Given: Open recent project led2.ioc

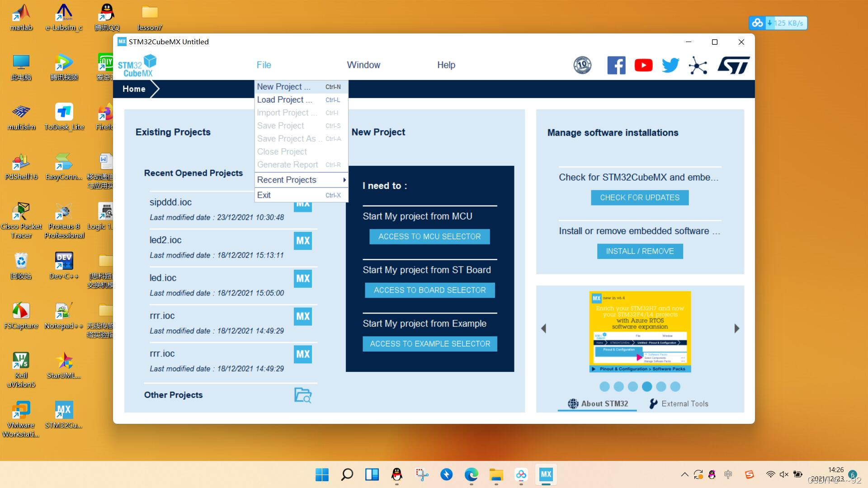Looking at the screenshot, I should [165, 240].
